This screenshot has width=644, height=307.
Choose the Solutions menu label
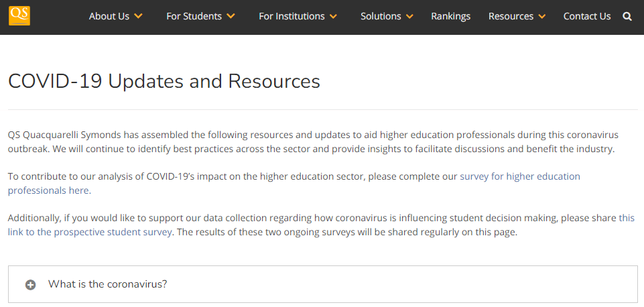[381, 16]
